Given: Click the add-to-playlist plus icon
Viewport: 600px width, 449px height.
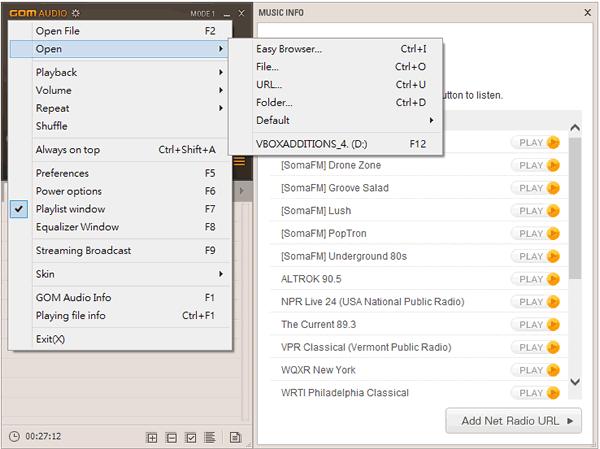Looking at the screenshot, I should click(152, 437).
